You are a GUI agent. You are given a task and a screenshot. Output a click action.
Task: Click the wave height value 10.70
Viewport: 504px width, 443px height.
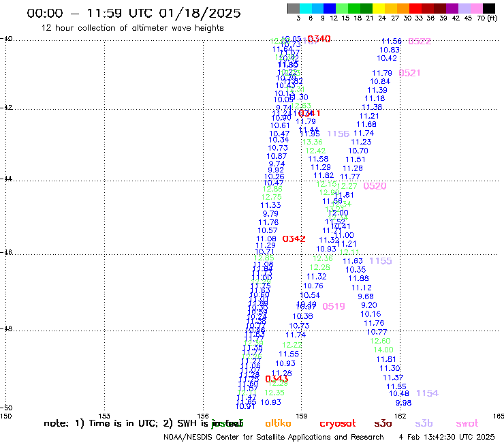click(358, 151)
